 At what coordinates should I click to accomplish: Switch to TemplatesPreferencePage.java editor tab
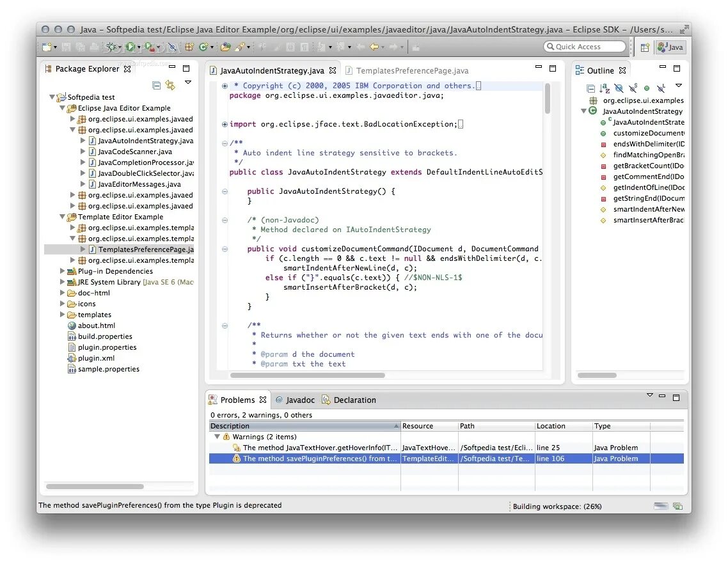click(412, 70)
